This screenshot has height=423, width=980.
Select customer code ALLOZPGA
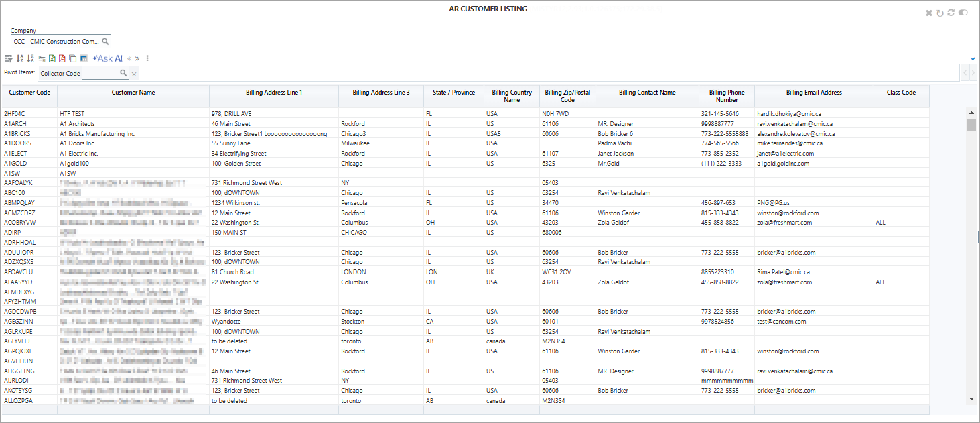point(18,401)
